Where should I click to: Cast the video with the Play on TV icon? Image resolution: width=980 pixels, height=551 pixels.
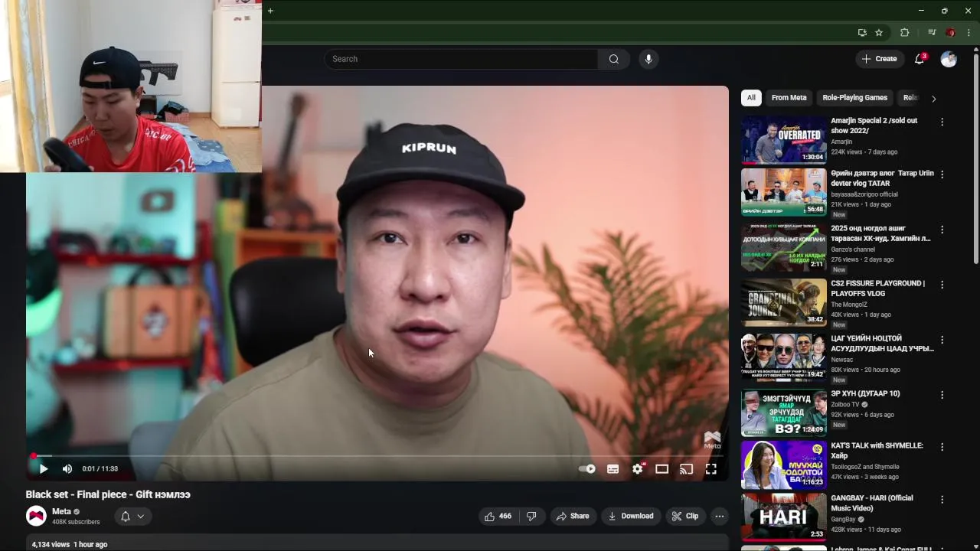(687, 469)
